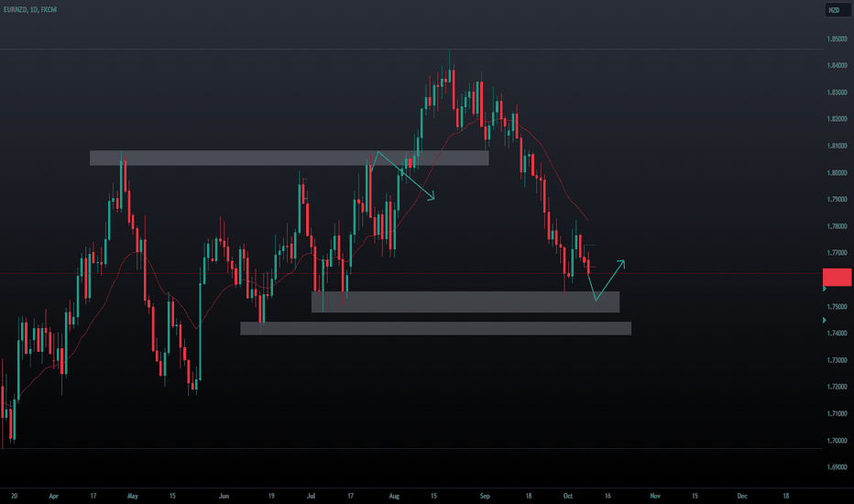Click the Jul label on the time axis
Screen dimensions: 854x504
311,497
